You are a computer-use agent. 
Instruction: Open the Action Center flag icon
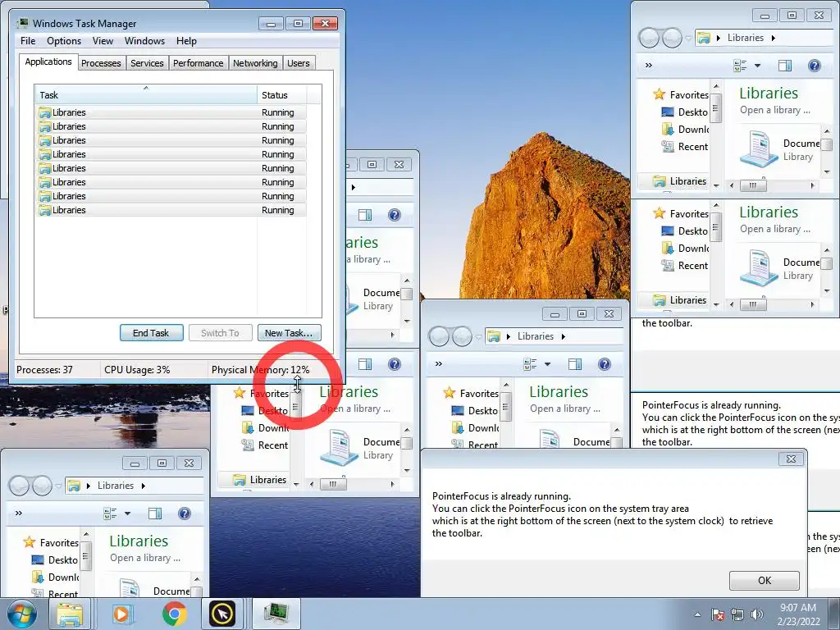(718, 614)
